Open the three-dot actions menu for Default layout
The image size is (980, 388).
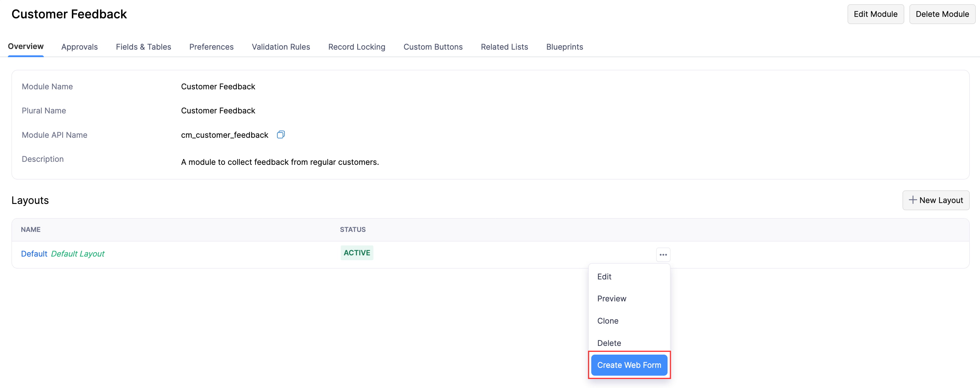click(x=663, y=254)
